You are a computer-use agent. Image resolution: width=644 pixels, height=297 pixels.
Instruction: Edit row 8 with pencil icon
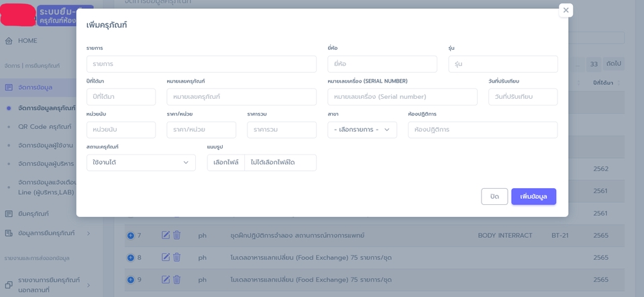click(166, 257)
